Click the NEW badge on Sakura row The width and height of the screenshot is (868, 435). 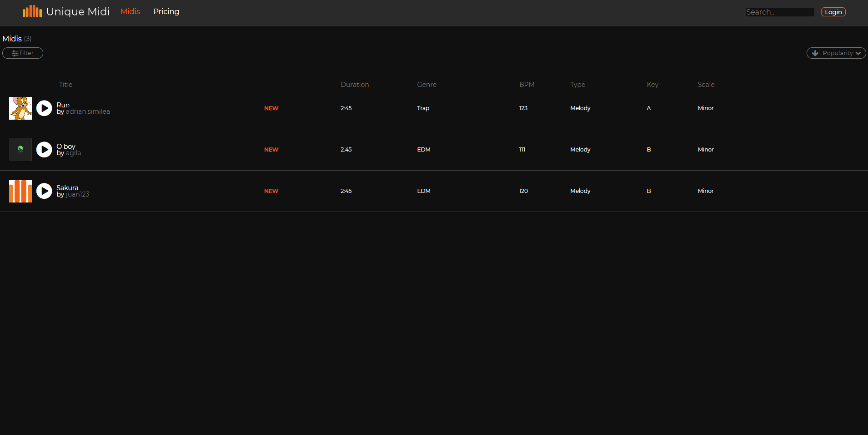(x=271, y=191)
